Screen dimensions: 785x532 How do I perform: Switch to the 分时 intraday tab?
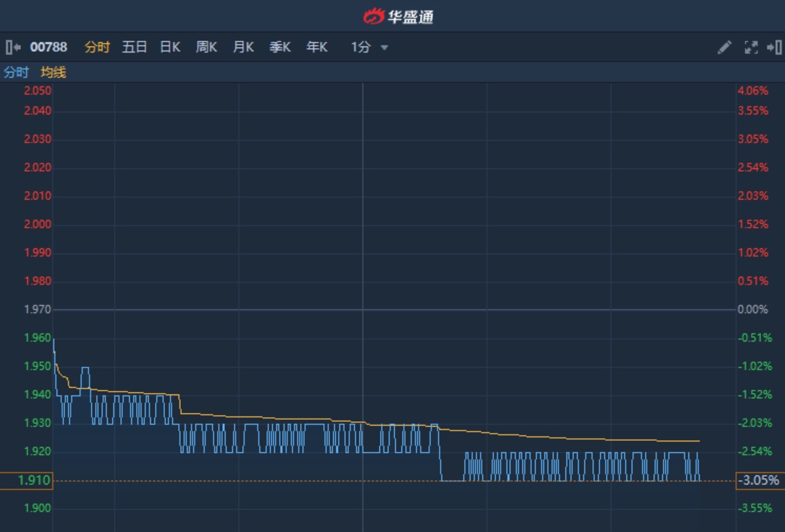[x=97, y=47]
